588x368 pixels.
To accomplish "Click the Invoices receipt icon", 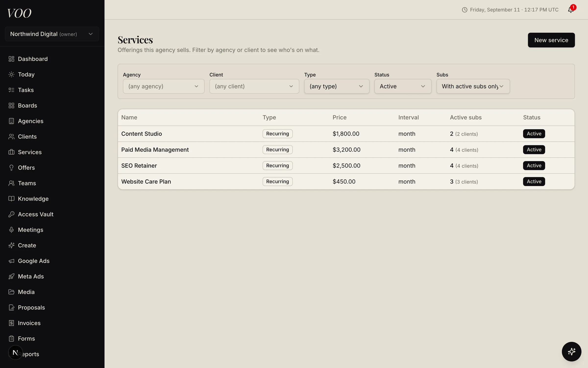I will [11, 323].
